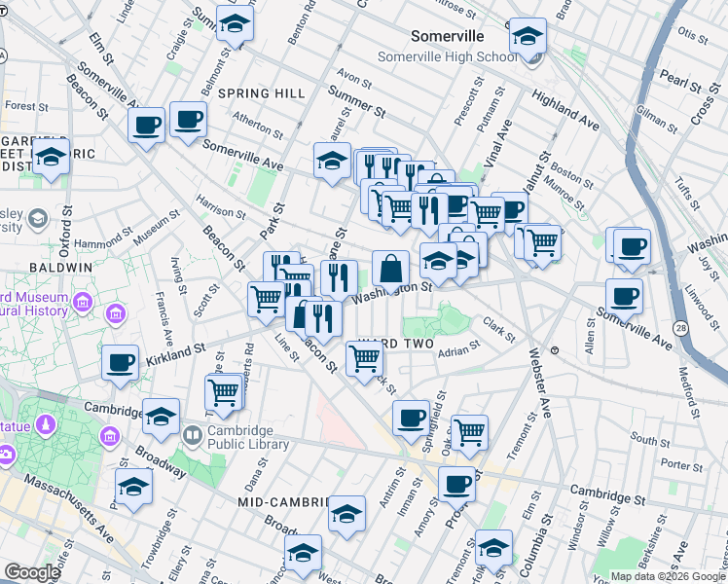Select the cafe marker beside Kirkland St label
Image resolution: width=728 pixels, height=584 pixels.
click(x=121, y=364)
